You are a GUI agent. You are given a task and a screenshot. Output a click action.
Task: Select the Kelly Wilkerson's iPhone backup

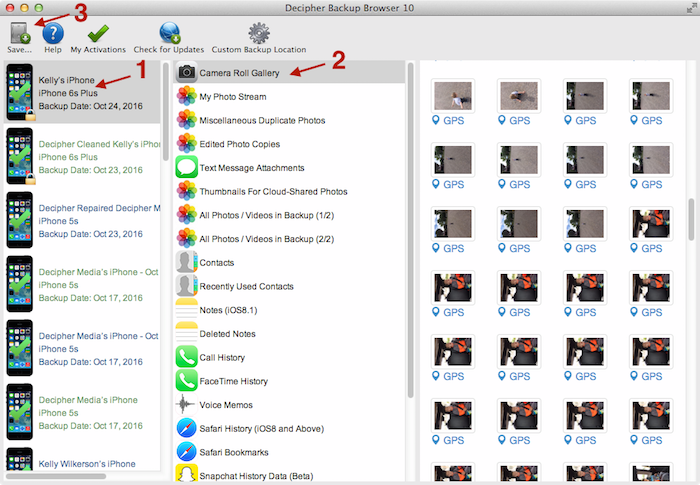click(82, 460)
